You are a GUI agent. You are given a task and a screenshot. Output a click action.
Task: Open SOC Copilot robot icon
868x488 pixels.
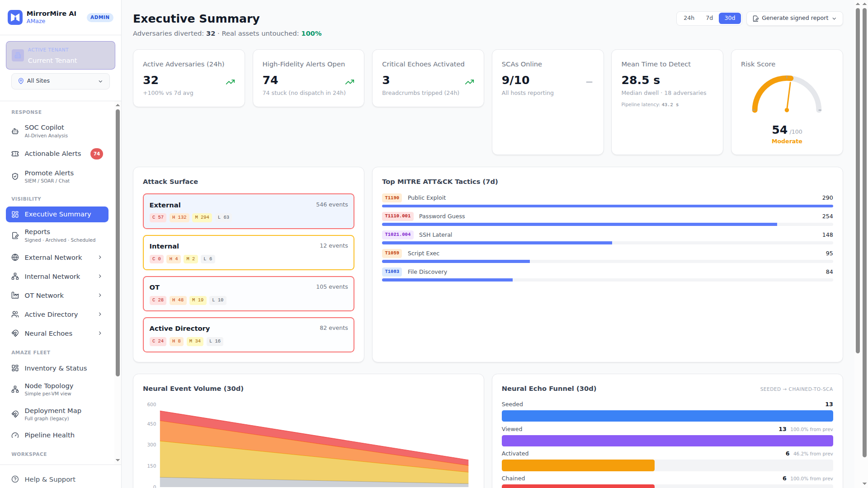(15, 131)
